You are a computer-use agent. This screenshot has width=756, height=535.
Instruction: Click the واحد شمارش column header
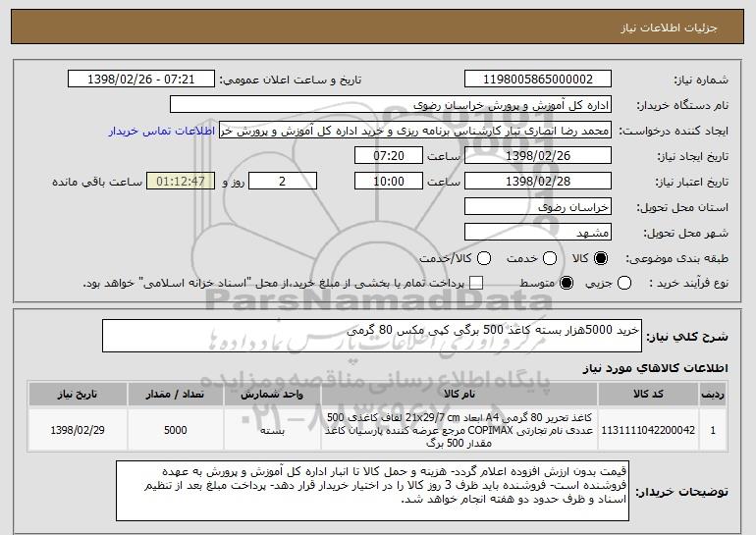point(272,395)
